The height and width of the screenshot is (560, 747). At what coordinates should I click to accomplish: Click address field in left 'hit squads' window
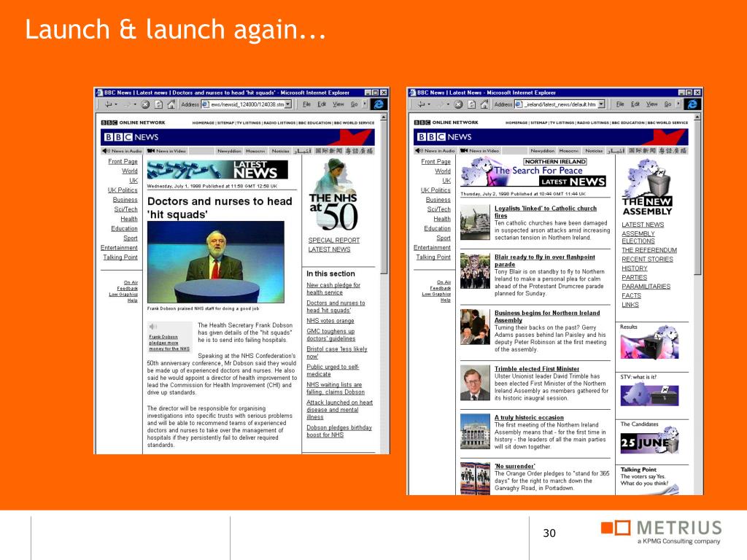[247, 104]
